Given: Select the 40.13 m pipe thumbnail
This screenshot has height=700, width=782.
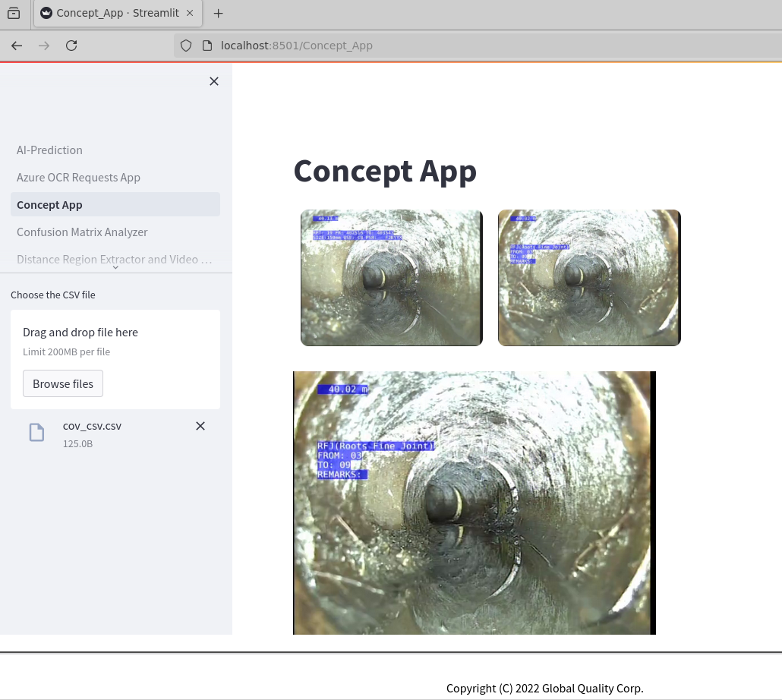Looking at the screenshot, I should tap(392, 278).
